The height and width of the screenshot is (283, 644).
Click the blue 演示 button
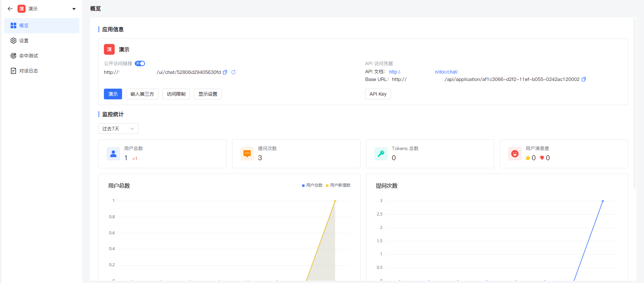(113, 94)
